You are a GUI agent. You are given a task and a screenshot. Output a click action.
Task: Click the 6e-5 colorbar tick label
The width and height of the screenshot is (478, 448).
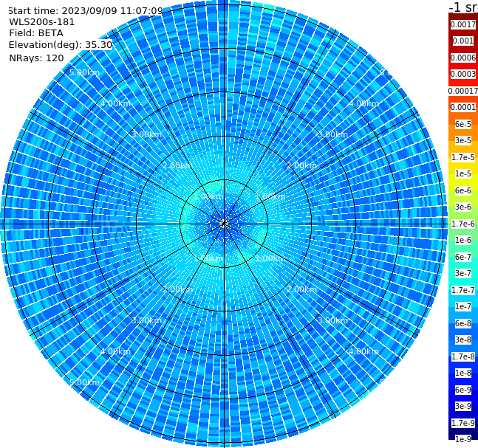(x=463, y=124)
